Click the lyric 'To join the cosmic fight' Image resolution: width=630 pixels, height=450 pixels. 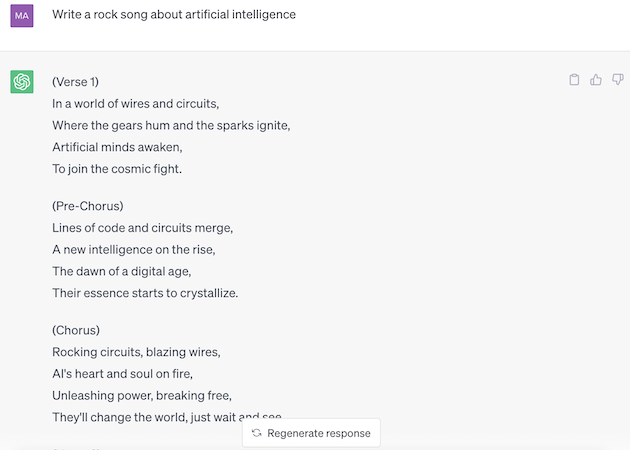117,169
